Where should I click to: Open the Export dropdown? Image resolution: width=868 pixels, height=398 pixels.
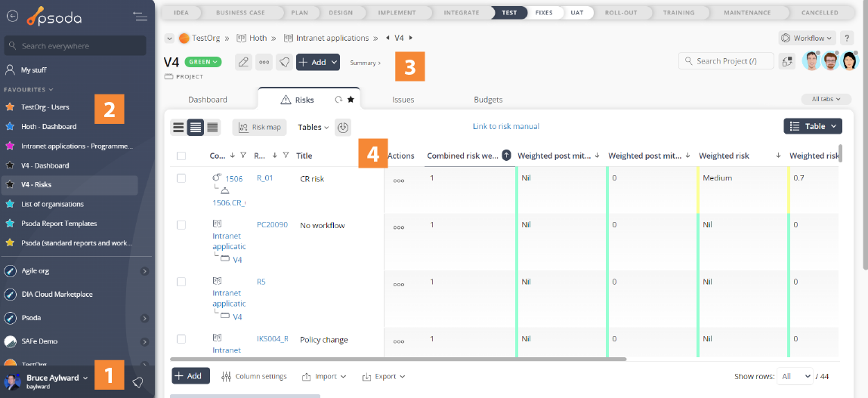(x=384, y=376)
